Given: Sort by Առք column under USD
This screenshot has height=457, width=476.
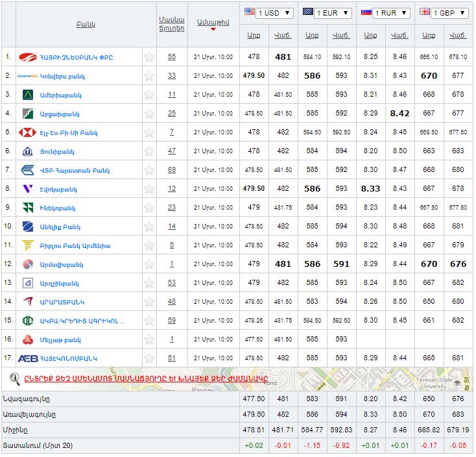Looking at the screenshot, I should pos(254,35).
